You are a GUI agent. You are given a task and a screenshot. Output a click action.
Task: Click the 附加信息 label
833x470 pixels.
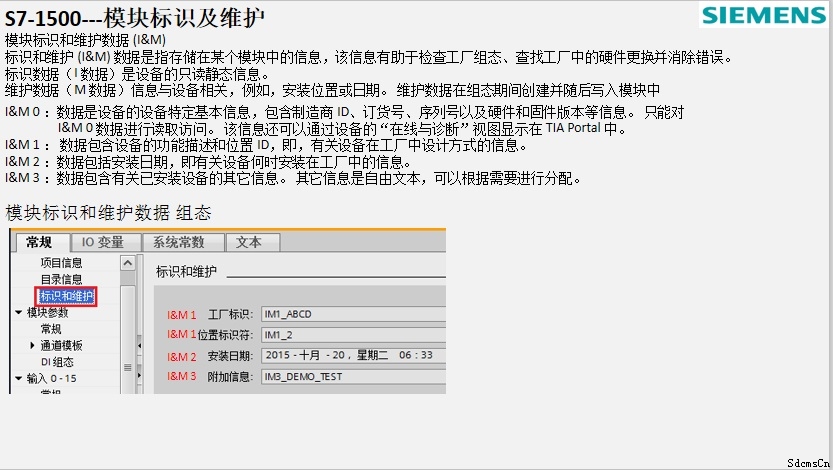click(230, 377)
